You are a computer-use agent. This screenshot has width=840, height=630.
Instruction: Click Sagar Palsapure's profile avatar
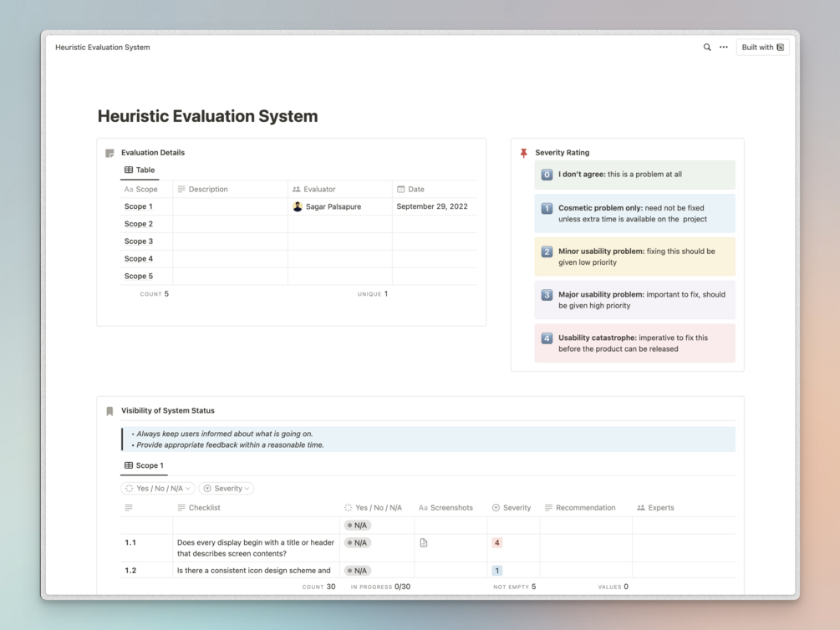[298, 206]
